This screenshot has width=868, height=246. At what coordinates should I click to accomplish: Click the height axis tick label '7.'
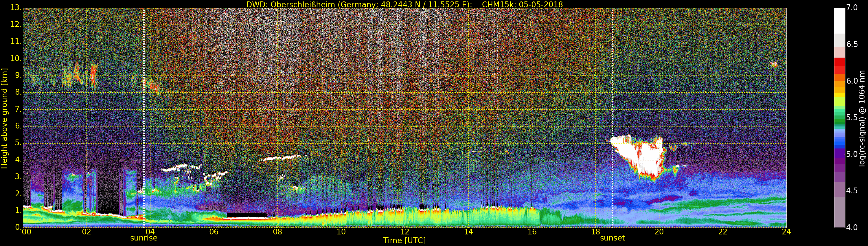tap(18, 109)
